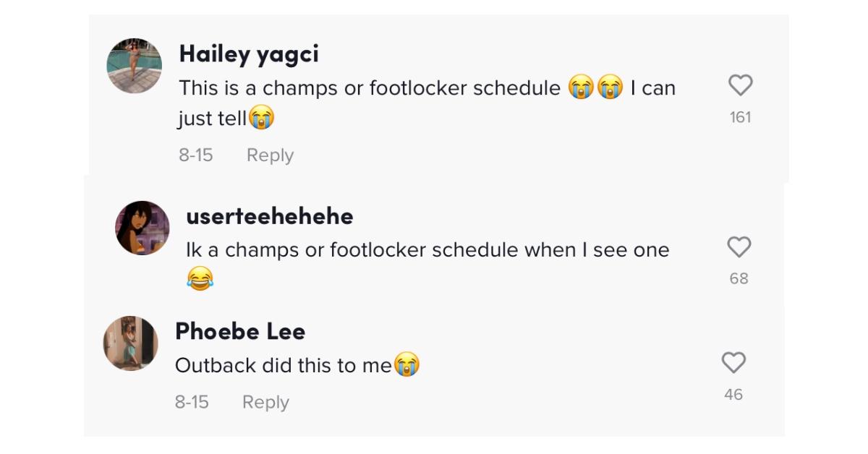Viewport: 868px width, 454px height.
Task: Reply to Phoebe Lee's comment
Action: click(x=265, y=402)
